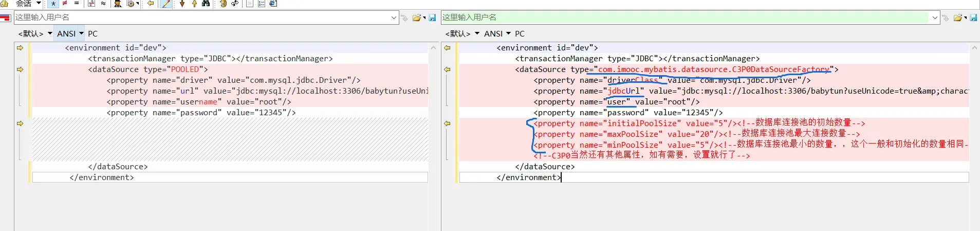Click the left pane file path field
Image resolution: width=980 pixels, height=231 pixels.
[x=200, y=17]
